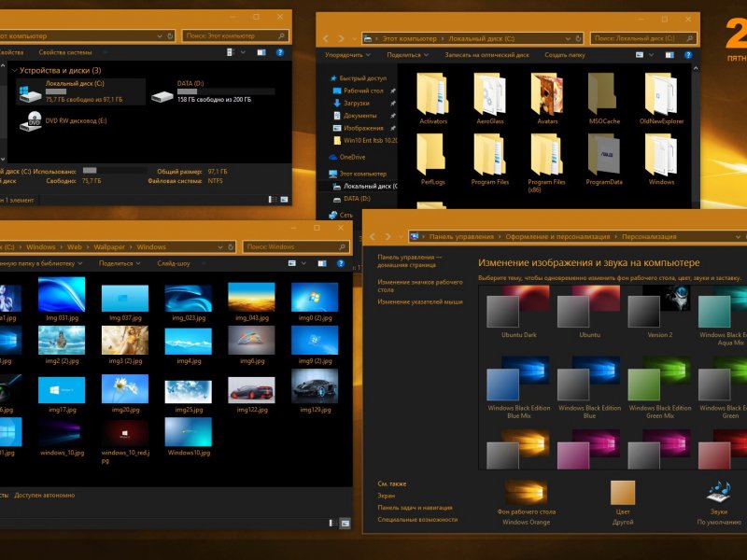
Task: Open address history dropdown in Этот компьютер window
Action: click(160, 35)
